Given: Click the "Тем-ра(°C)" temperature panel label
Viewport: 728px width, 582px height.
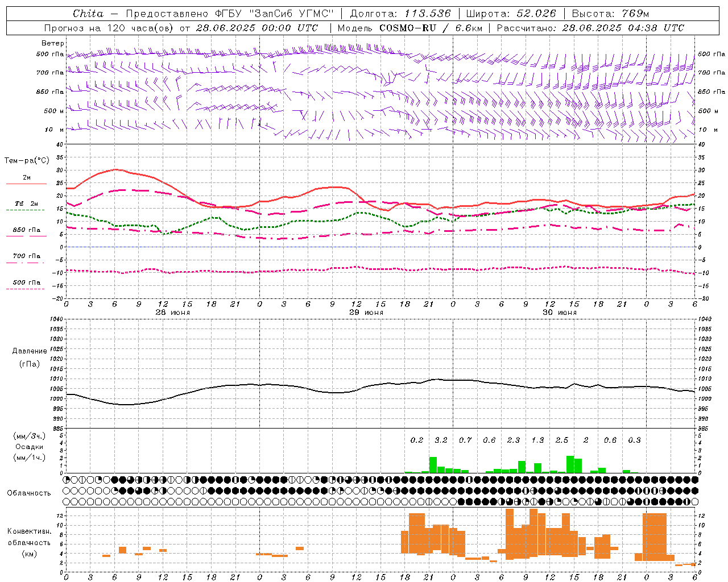Looking at the screenshot, I should point(27,161).
